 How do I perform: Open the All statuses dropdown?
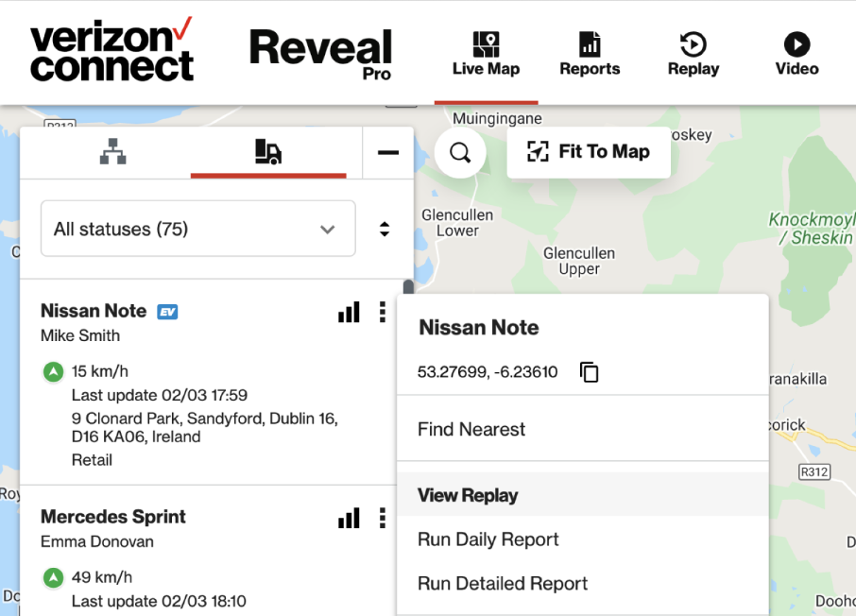(197, 229)
